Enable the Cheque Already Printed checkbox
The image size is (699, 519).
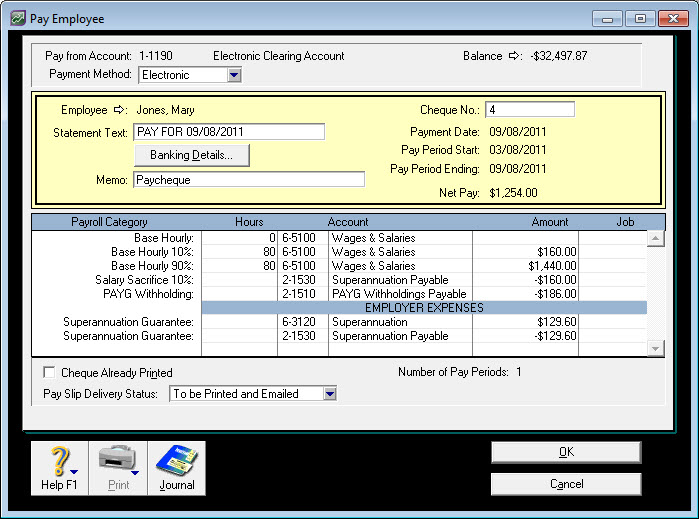(49, 373)
